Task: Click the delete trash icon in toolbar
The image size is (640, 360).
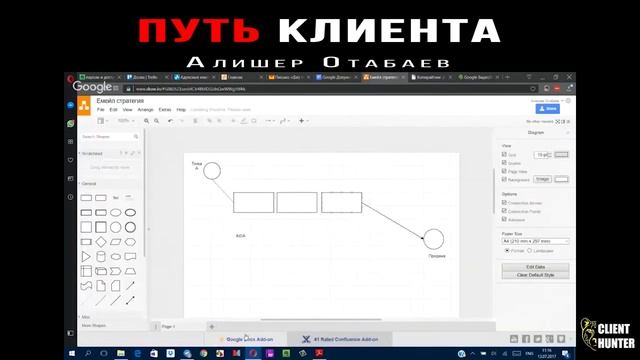Action: pyautogui.click(x=195, y=121)
